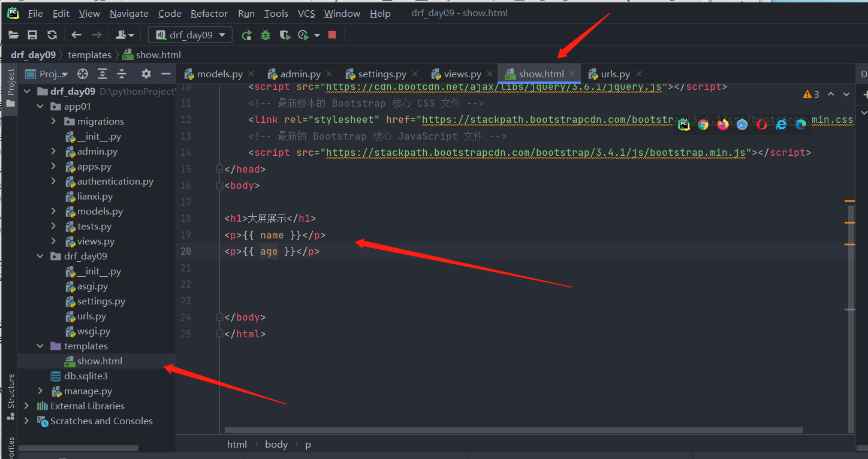This screenshot has width=868, height=459.
Task: Run with coverage using the shield icon
Action: [x=285, y=35]
